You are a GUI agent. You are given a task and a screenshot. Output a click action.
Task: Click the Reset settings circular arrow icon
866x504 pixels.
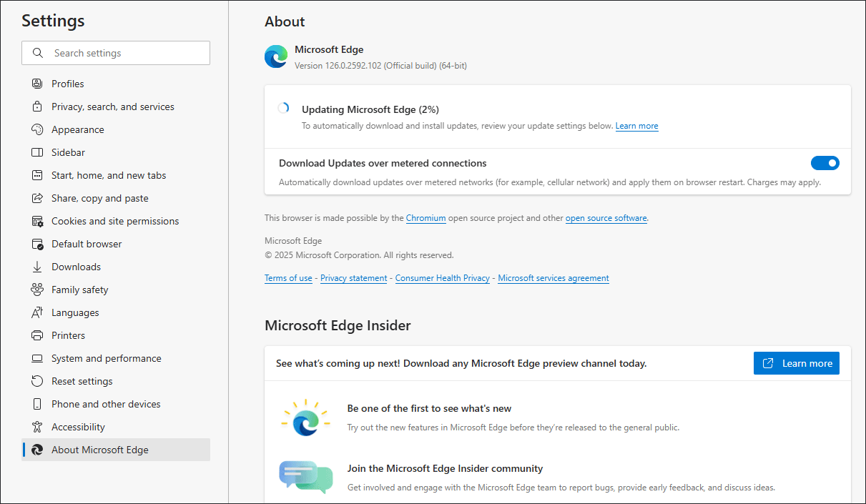[37, 381]
